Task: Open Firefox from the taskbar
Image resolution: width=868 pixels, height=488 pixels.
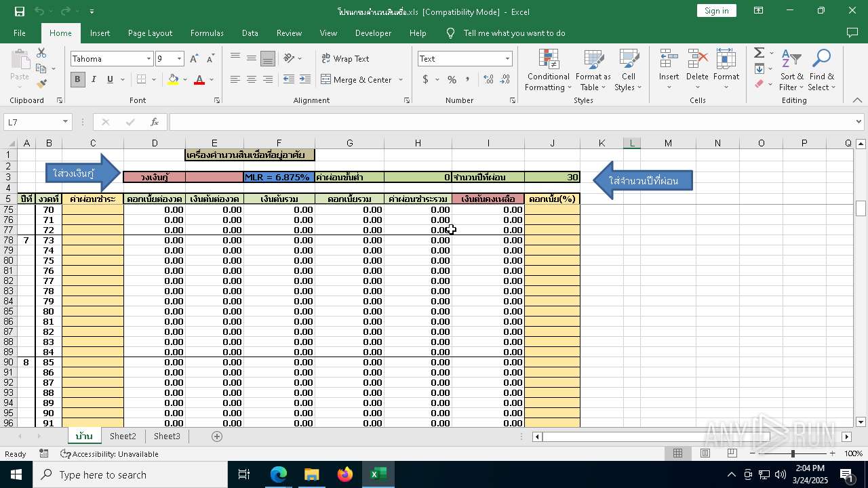Action: (x=345, y=474)
